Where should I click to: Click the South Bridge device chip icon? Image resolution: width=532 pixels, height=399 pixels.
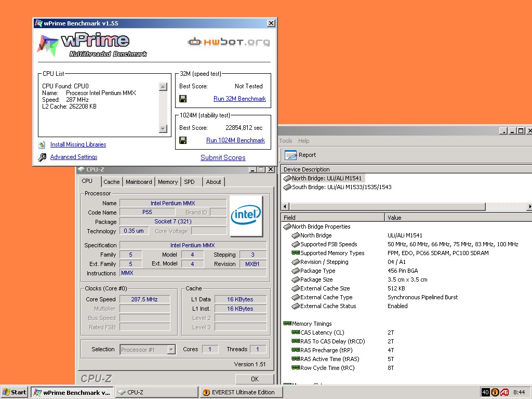pyautogui.click(x=287, y=187)
